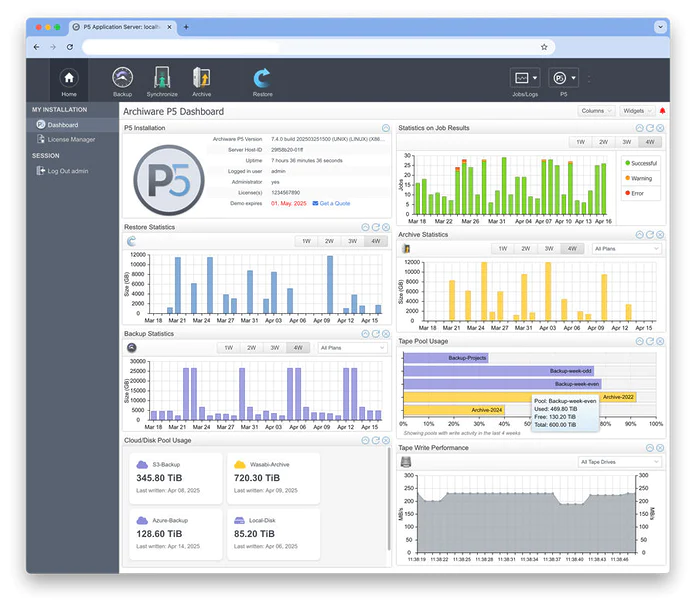
Task: Select 1W range in Restore Statistics
Action: coord(305,241)
